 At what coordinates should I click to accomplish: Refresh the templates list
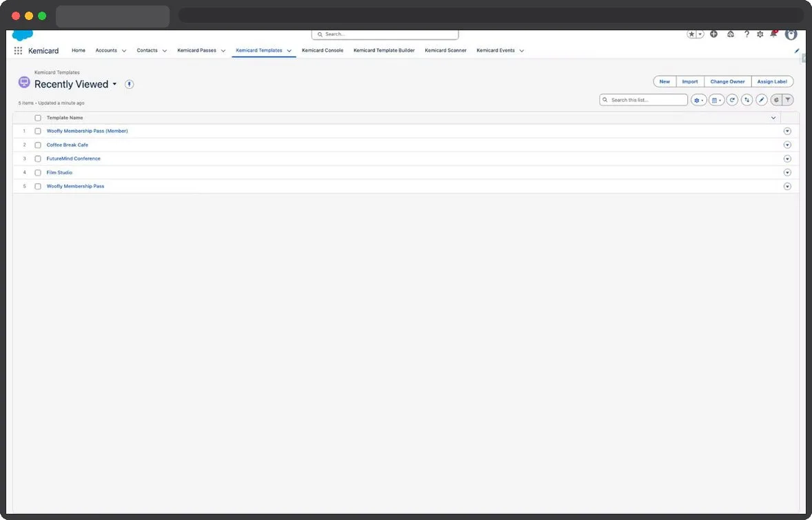[732, 101]
